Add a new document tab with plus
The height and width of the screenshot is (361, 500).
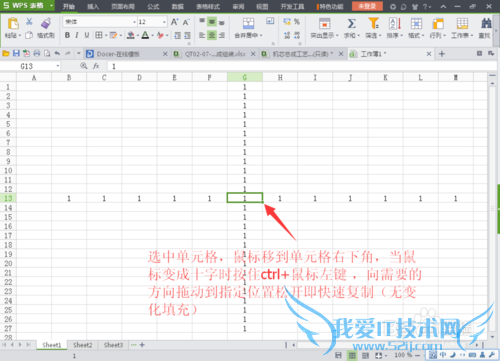[442, 54]
